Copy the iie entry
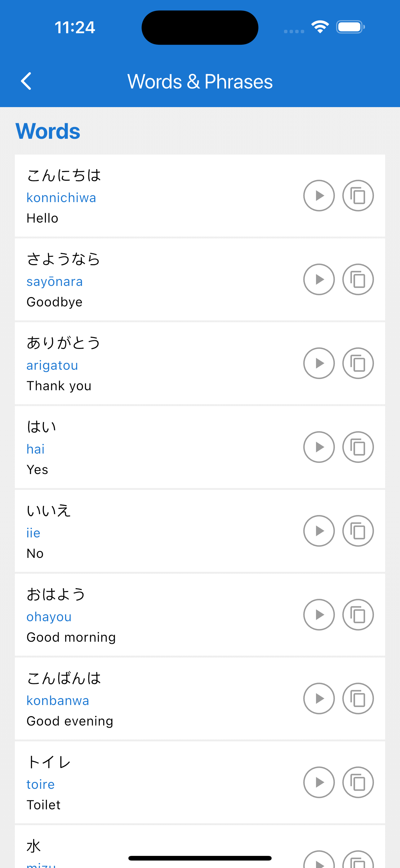Screen dimensions: 400x868 358,531
